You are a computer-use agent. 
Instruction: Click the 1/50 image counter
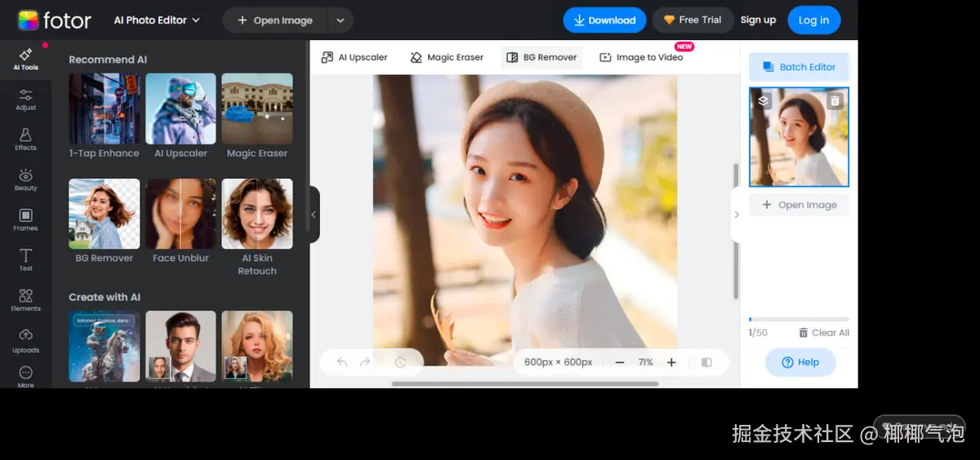pyautogui.click(x=758, y=333)
